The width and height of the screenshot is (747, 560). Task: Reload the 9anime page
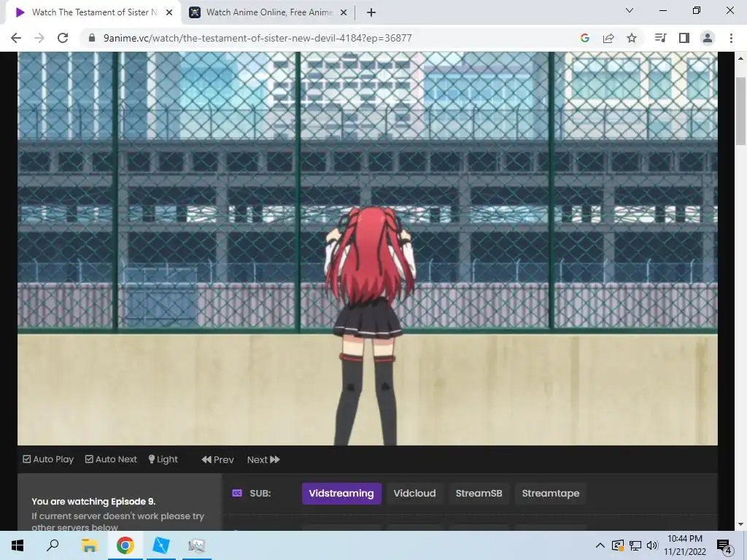click(x=63, y=38)
